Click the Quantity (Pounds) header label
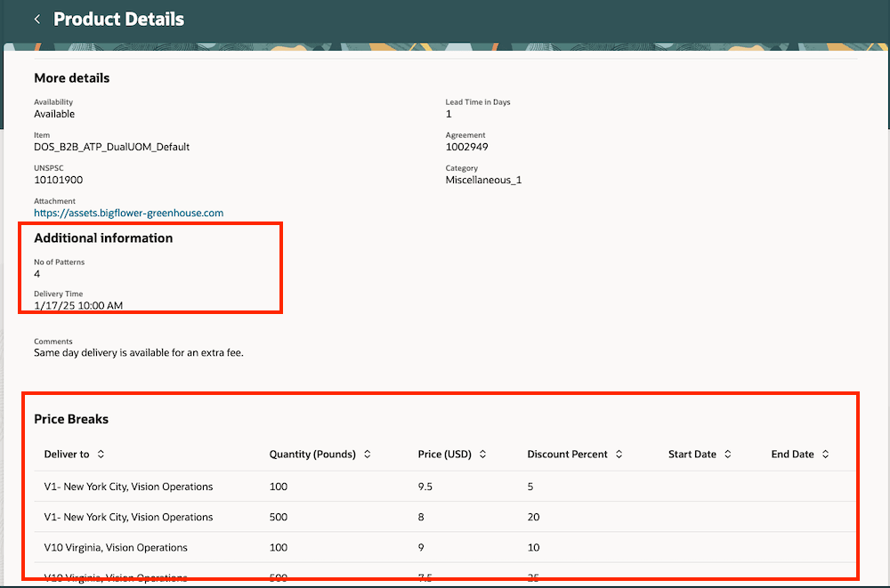890x588 pixels. click(x=312, y=455)
